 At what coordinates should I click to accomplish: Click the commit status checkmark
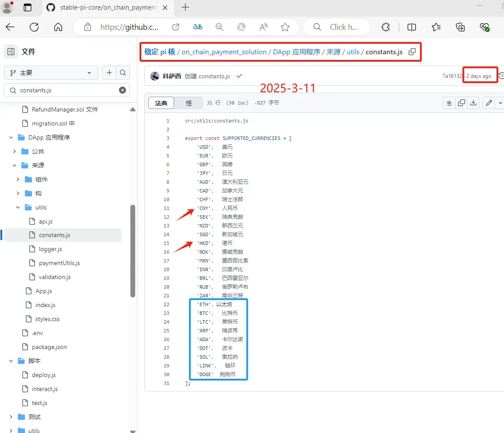[239, 76]
